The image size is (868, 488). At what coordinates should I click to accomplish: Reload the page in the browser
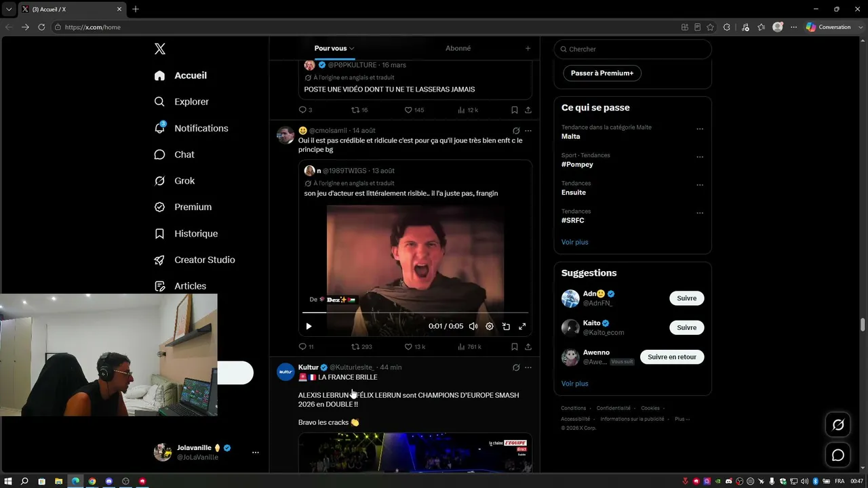[x=41, y=27]
